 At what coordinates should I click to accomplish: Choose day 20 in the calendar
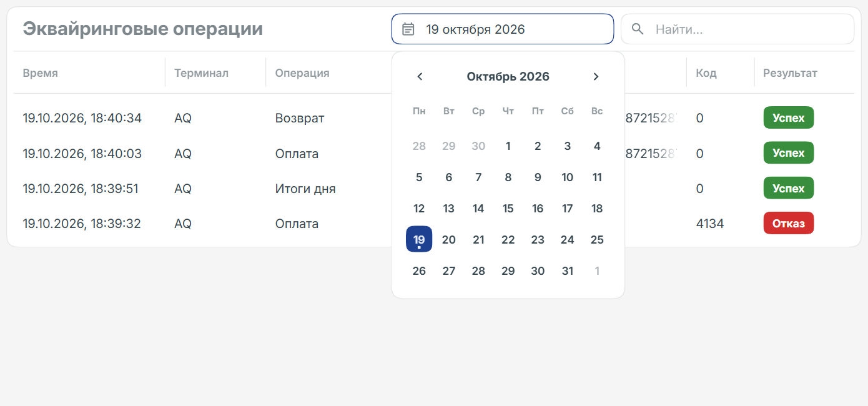tap(449, 240)
